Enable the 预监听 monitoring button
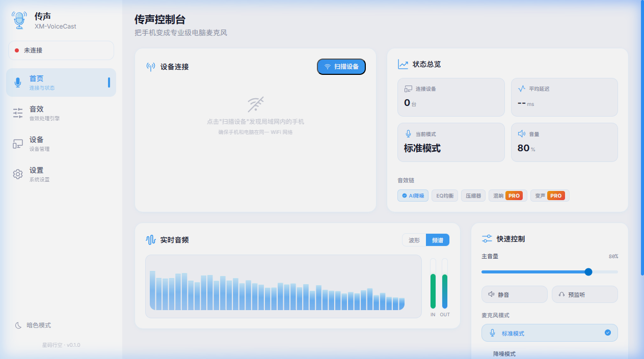Image resolution: width=644 pixels, height=359 pixels. coord(585,294)
